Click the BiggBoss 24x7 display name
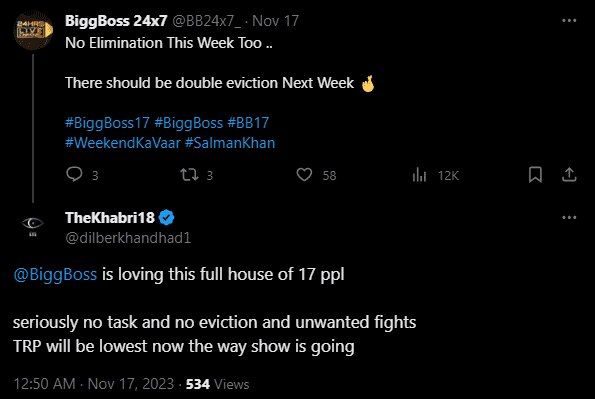595x399 pixels. click(x=116, y=21)
